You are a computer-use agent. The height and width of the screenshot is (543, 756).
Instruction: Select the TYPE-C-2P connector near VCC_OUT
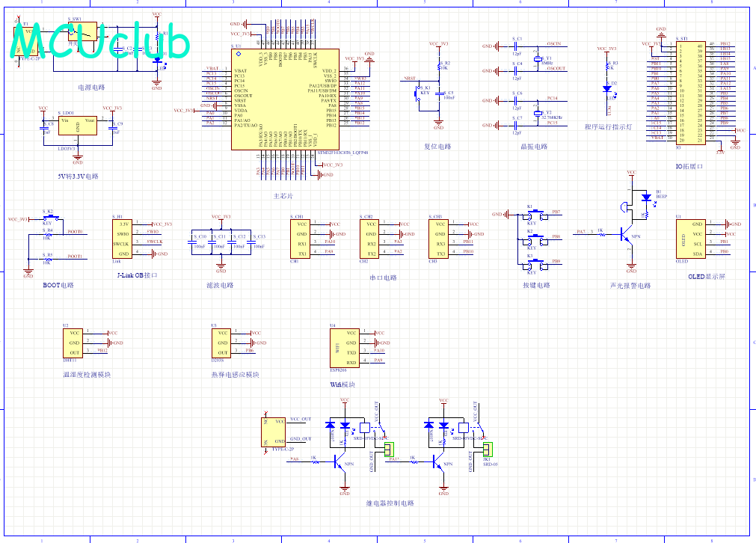[x=274, y=432]
